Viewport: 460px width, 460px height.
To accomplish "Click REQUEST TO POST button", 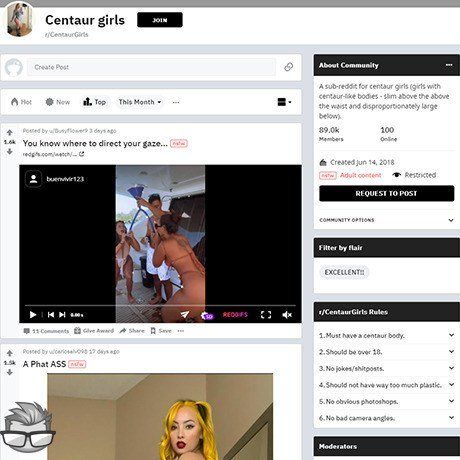I will 386,193.
